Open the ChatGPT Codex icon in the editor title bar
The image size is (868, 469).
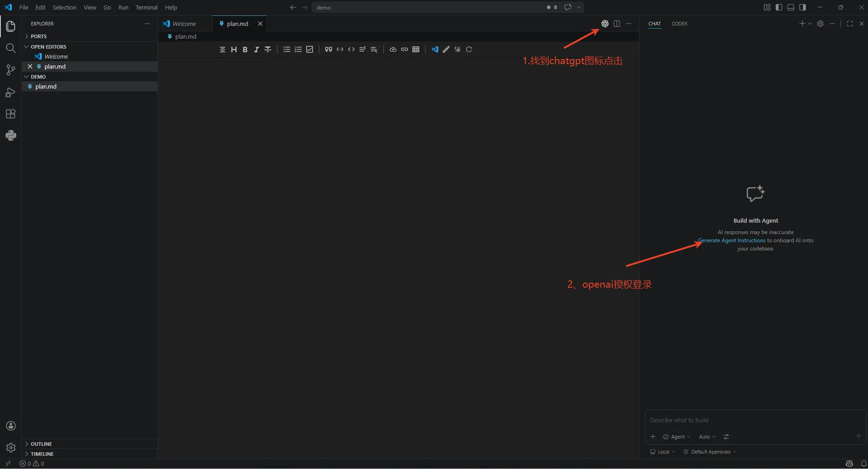[x=605, y=24]
